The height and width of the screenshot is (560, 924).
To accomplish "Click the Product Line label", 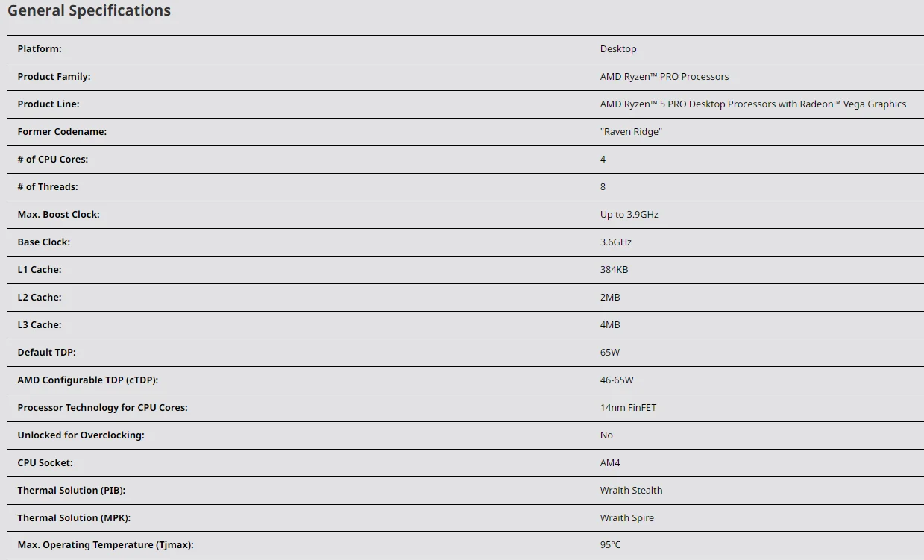I will tap(48, 104).
